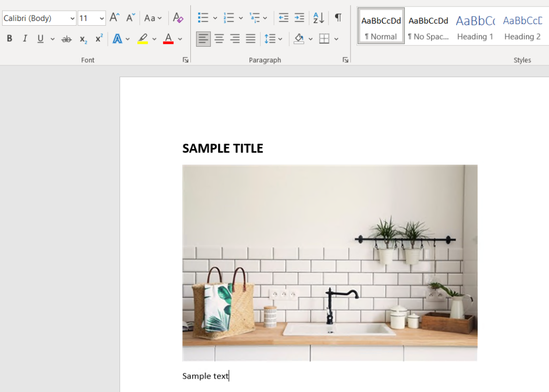This screenshot has height=392, width=549.
Task: Toggle Strikethrough formatting
Action: (x=66, y=39)
